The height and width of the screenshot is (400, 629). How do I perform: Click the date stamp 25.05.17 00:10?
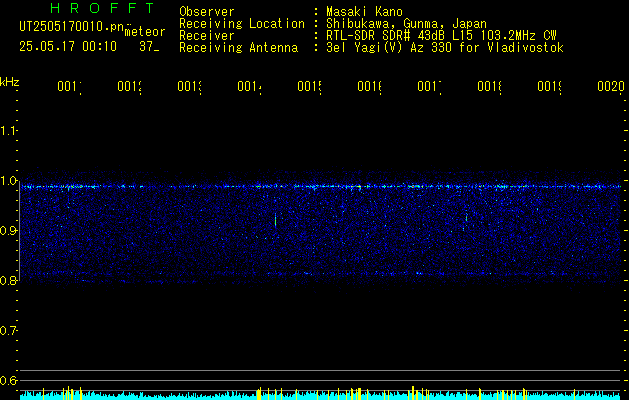(68, 47)
